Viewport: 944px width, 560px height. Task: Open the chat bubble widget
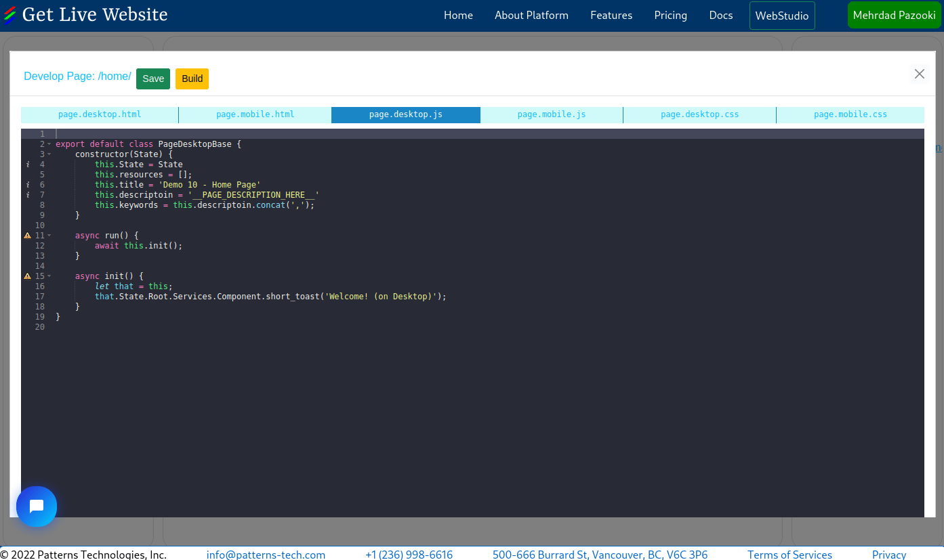click(x=37, y=507)
